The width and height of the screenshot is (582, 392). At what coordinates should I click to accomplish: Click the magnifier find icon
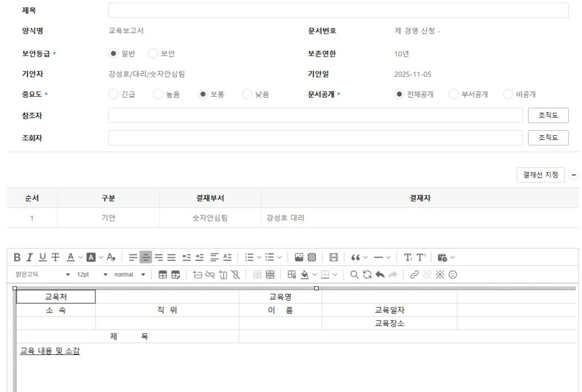coord(354,274)
